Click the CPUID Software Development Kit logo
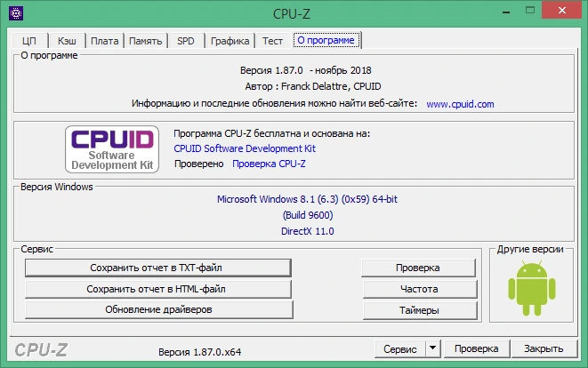Screen dimensions: 588x368 (x=112, y=149)
